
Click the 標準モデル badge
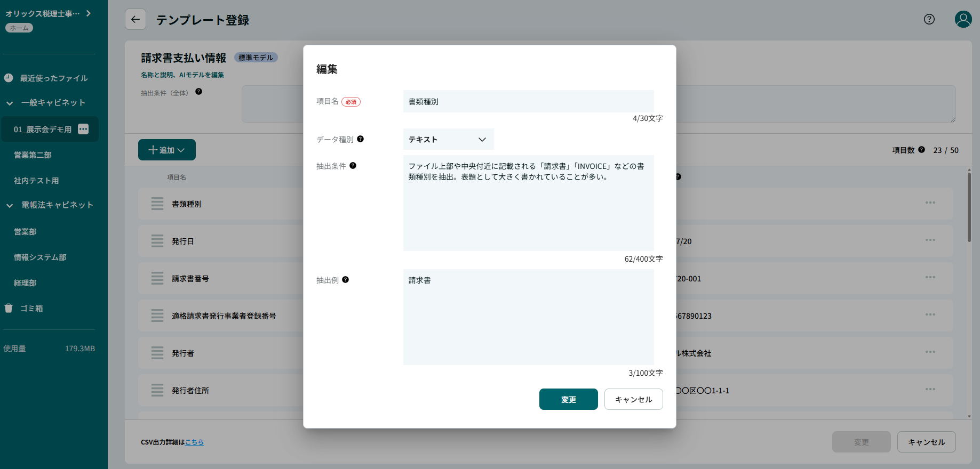point(256,58)
